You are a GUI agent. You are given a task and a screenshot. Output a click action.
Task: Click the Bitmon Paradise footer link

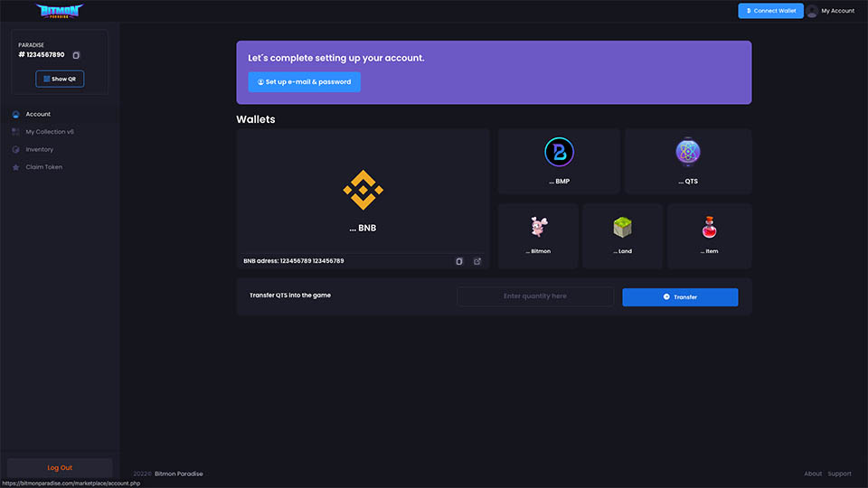coord(179,474)
